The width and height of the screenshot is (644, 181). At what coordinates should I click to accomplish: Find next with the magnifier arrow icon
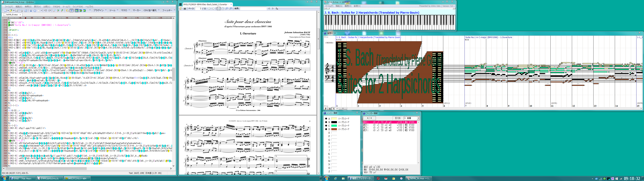(x=62, y=11)
